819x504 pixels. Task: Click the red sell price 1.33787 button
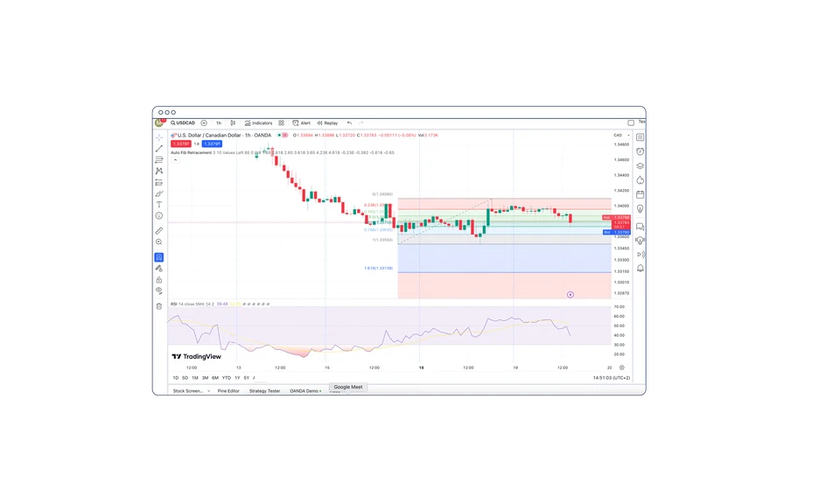[181, 143]
